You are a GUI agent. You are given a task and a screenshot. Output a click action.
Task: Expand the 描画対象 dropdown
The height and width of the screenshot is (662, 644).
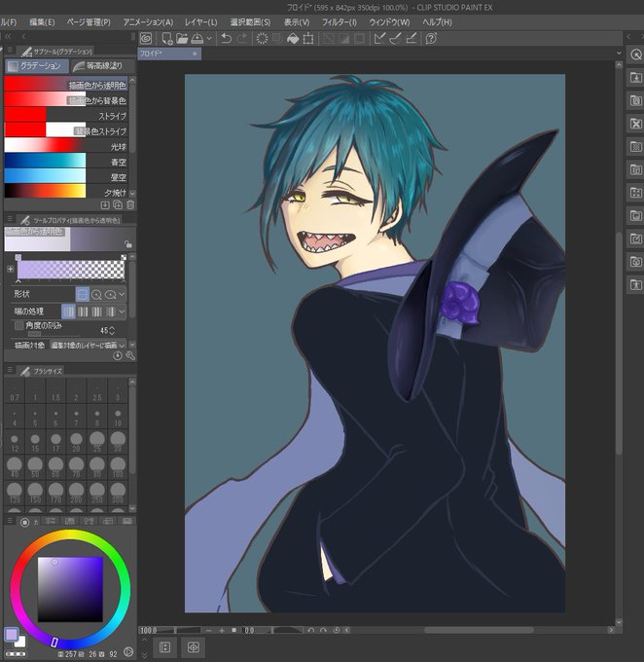coord(89,345)
